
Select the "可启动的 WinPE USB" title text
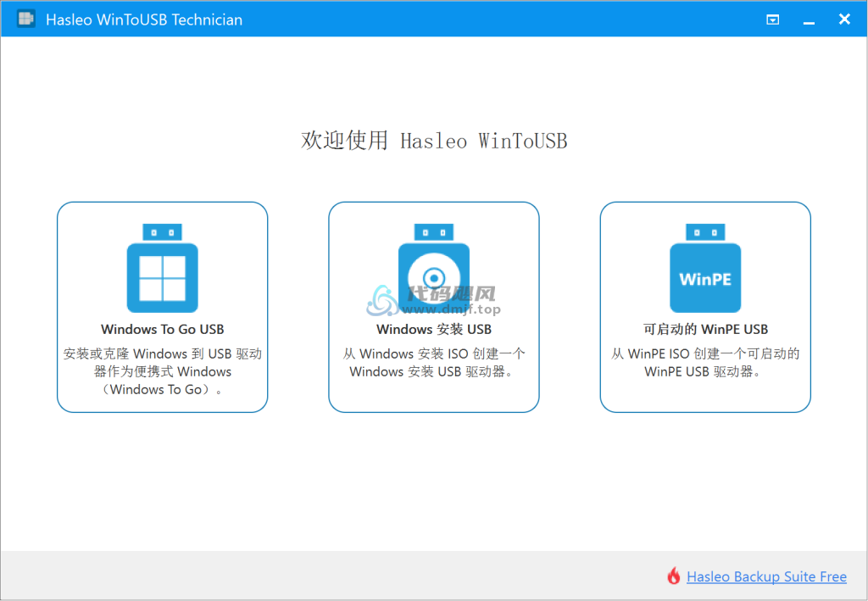(705, 329)
